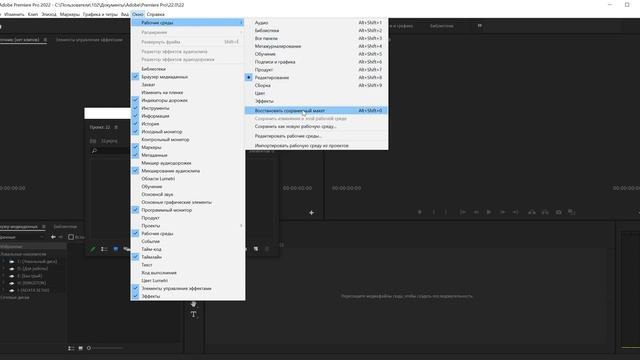Choose Импортировать рабочую среду из проектов
Viewport: 640px width, 360px height.
coord(316,145)
